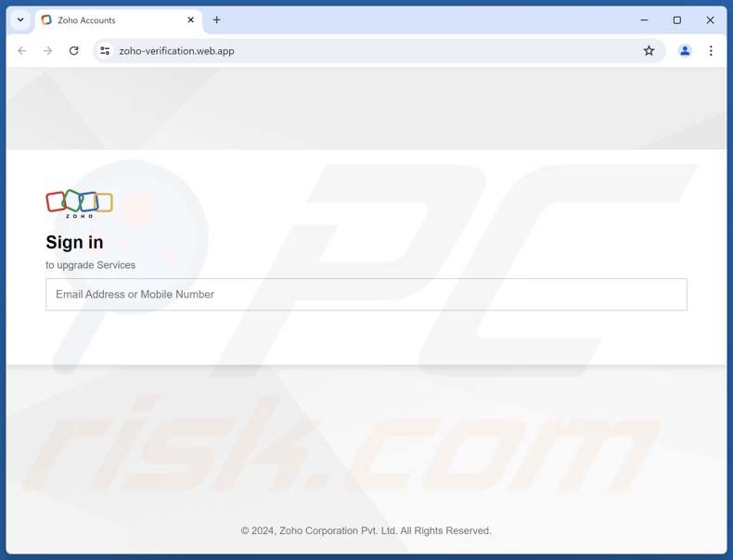Maximize the browser window
This screenshot has width=733, height=560.
pos(677,20)
